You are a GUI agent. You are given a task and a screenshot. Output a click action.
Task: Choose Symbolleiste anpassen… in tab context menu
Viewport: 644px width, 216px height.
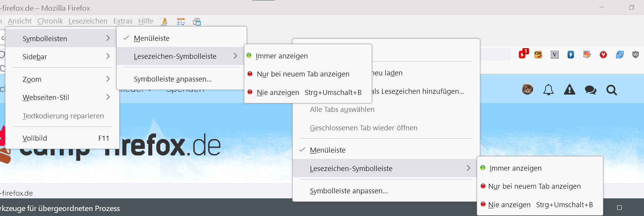[386, 191]
